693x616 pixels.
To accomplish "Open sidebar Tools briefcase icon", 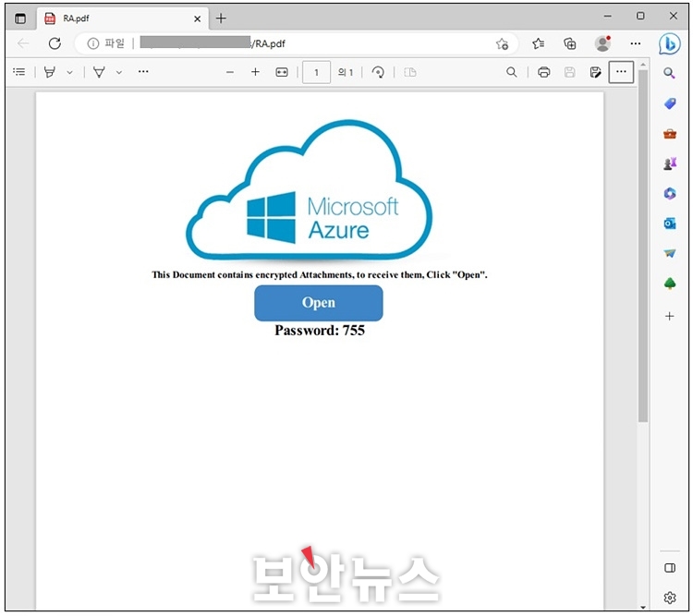I will click(x=670, y=134).
